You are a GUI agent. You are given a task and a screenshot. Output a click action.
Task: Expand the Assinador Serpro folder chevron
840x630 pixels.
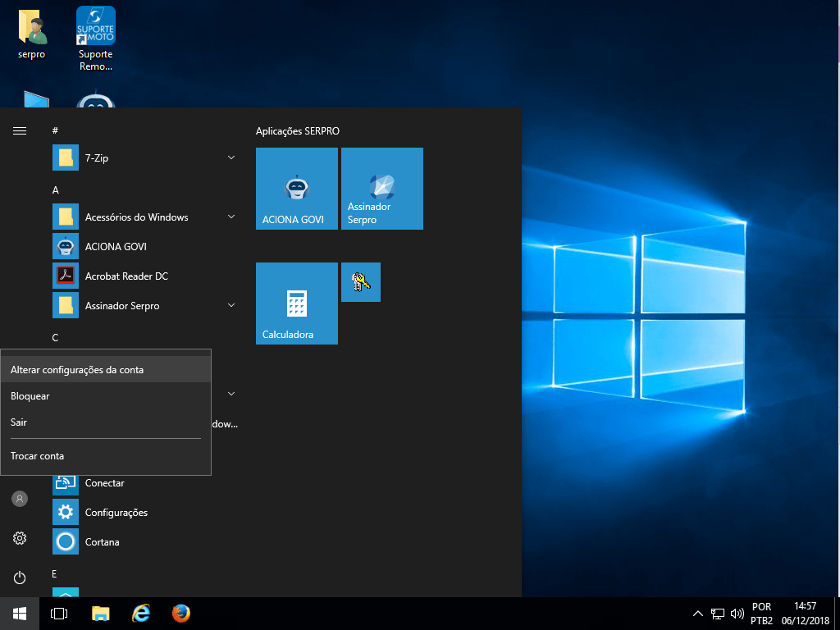[x=231, y=305]
